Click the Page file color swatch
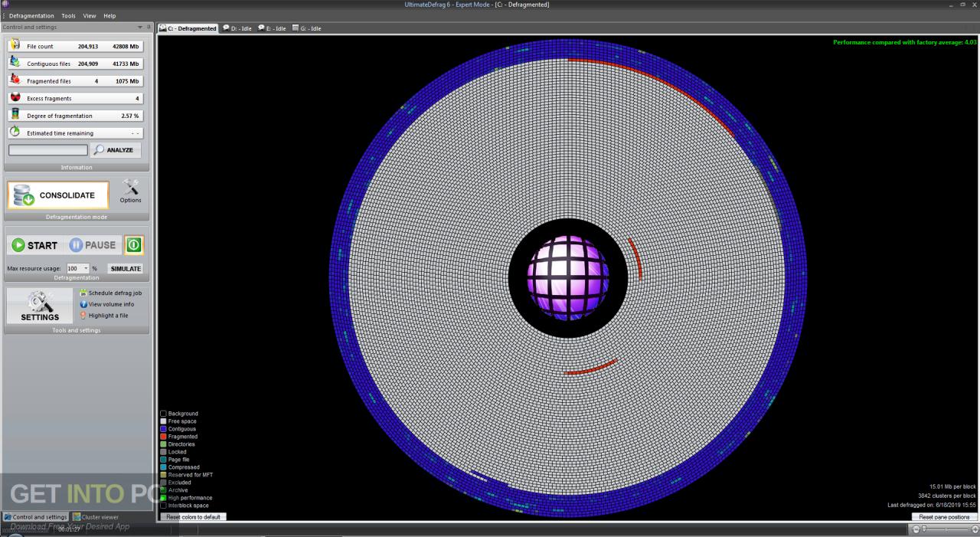 coord(163,460)
